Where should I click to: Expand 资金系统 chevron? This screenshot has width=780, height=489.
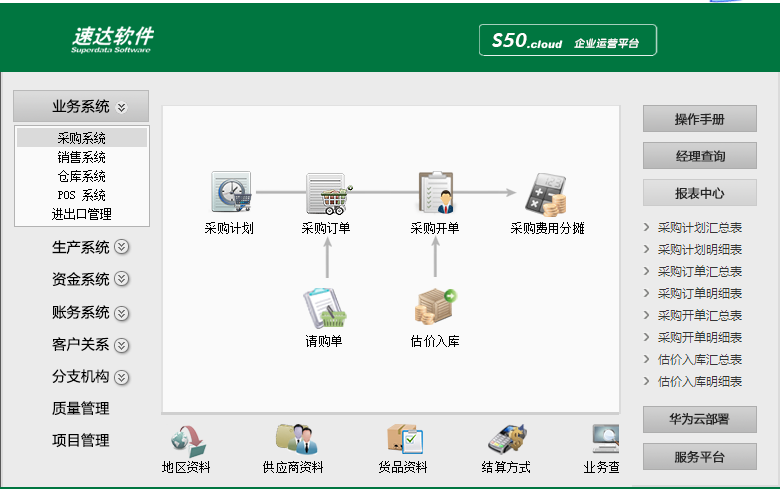(121, 279)
